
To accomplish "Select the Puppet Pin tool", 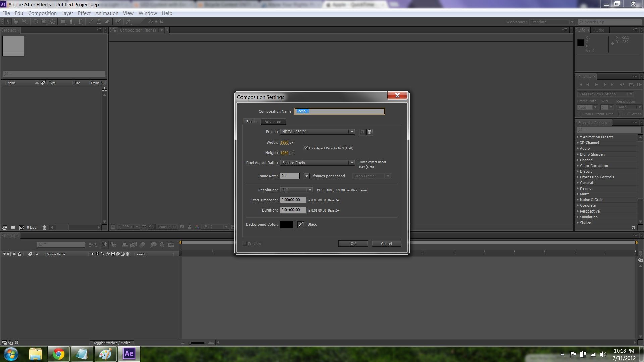I will click(x=129, y=21).
